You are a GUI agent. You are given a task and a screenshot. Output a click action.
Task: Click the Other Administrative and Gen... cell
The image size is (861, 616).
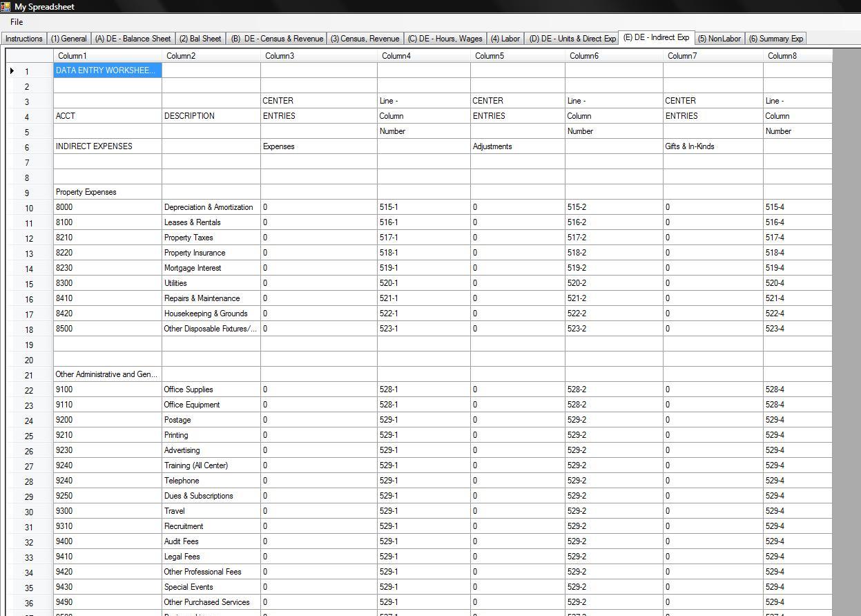pos(108,374)
